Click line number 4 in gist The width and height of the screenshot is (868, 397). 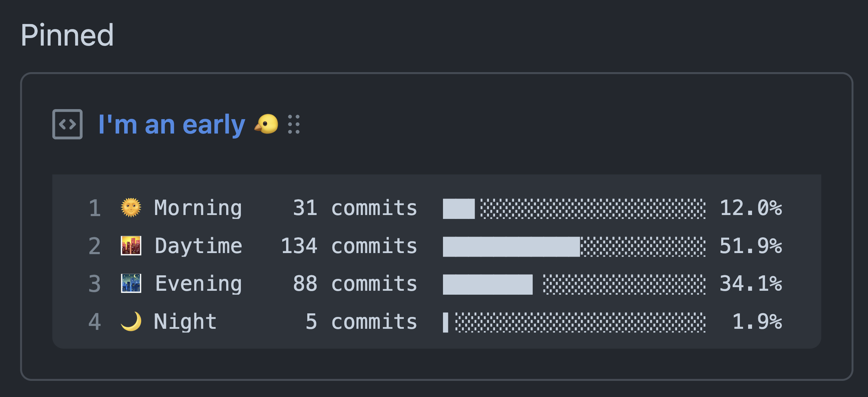click(95, 322)
